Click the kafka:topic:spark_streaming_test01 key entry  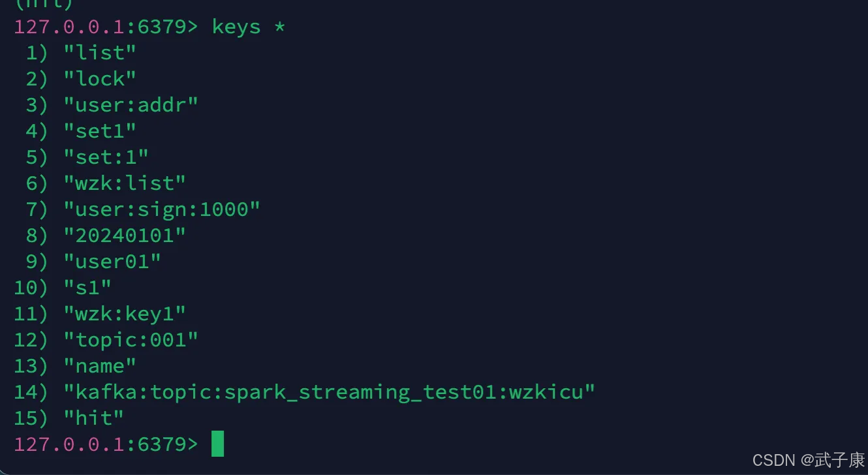coord(330,392)
